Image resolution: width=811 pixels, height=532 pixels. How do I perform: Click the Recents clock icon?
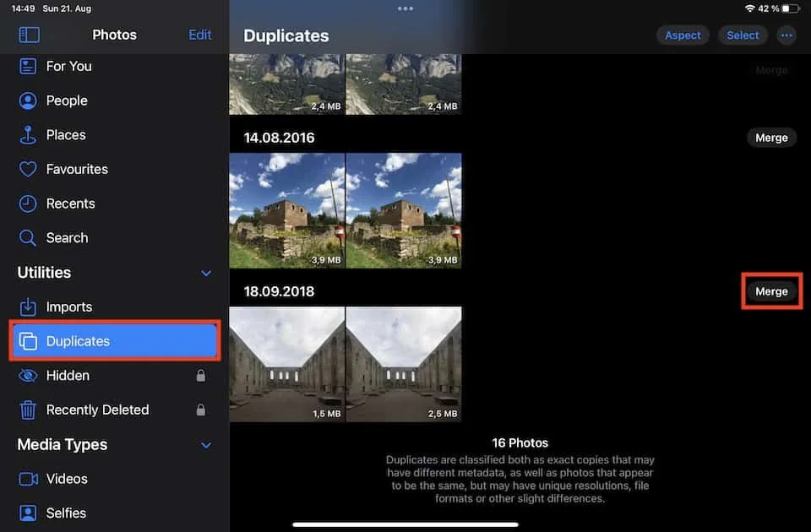pos(25,204)
